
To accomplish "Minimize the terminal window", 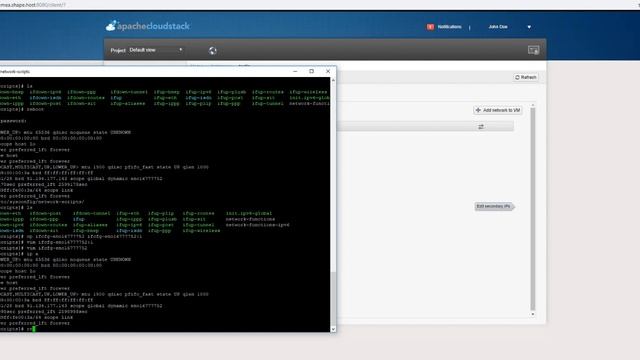I will (295, 71).
